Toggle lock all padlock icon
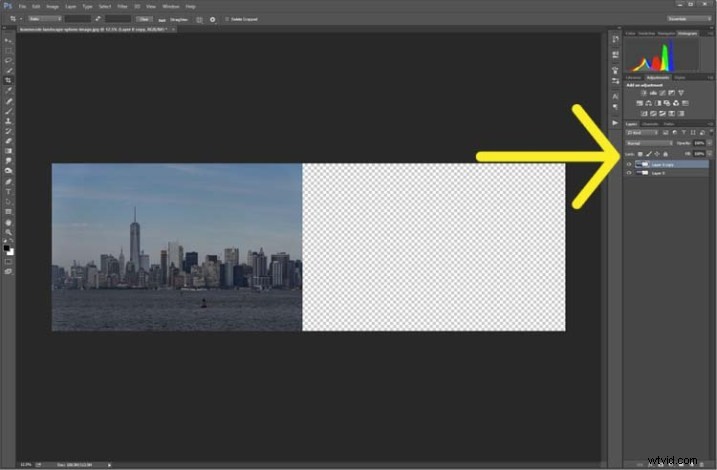 click(665, 154)
